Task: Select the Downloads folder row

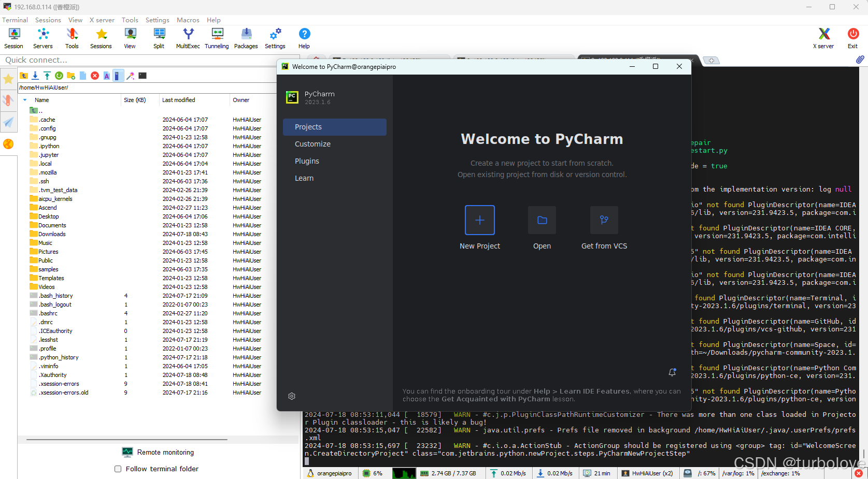Action: [147, 234]
